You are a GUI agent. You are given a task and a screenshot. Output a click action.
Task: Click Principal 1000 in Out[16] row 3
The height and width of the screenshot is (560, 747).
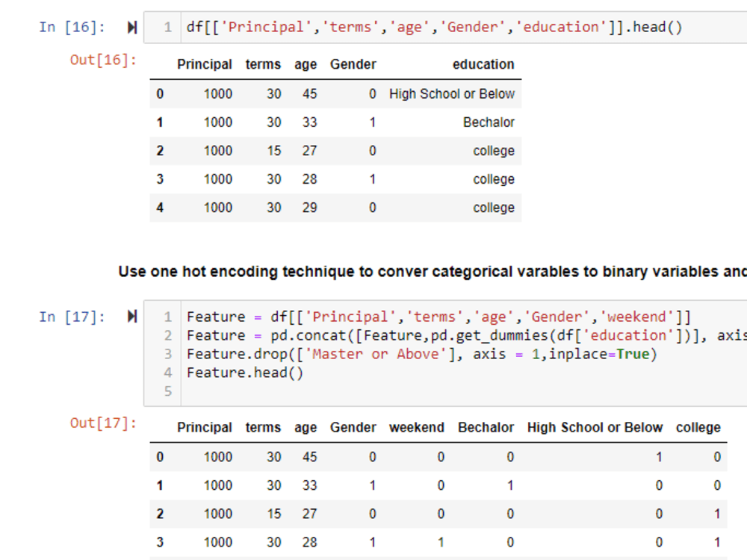pyautogui.click(x=218, y=179)
